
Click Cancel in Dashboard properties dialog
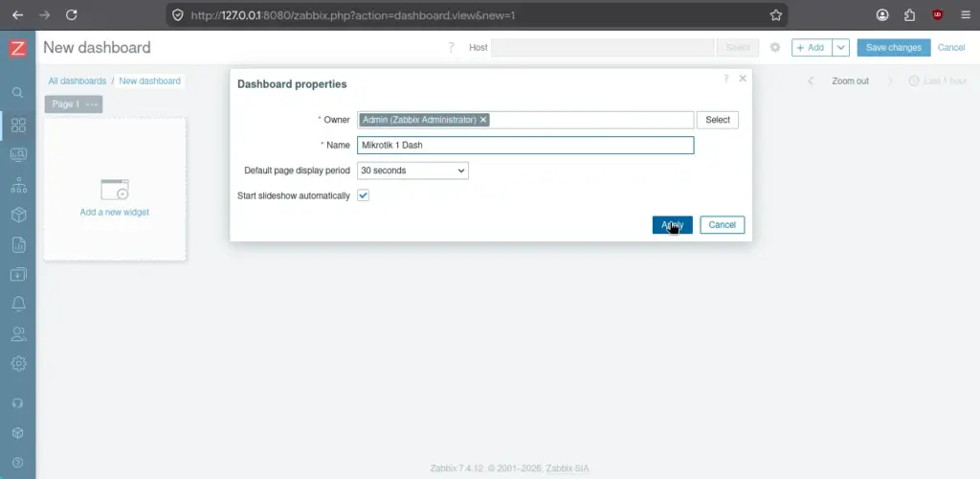[722, 225]
